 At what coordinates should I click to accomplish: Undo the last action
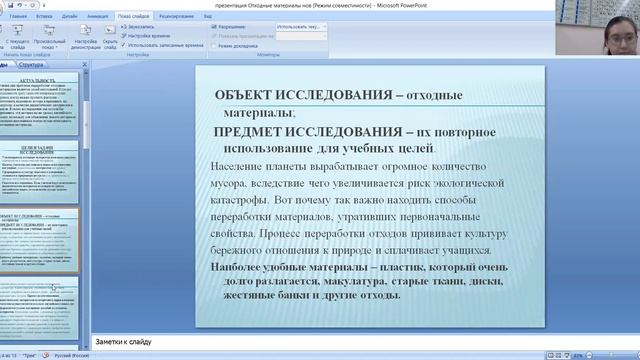[x=19, y=5]
